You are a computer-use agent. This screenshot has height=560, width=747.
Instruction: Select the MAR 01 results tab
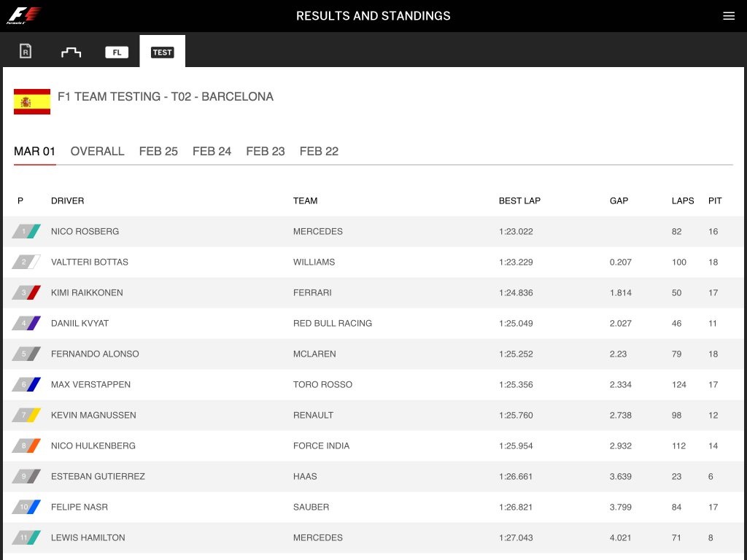tap(34, 152)
